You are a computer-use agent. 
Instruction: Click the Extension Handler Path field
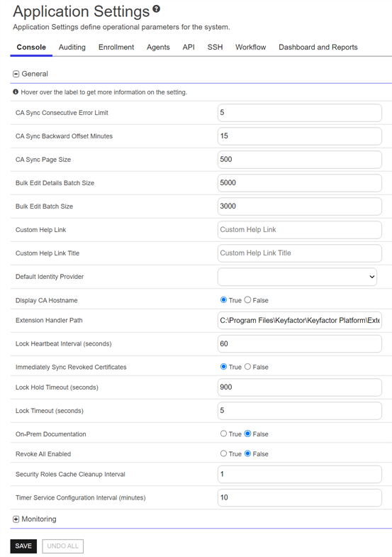tap(300, 321)
